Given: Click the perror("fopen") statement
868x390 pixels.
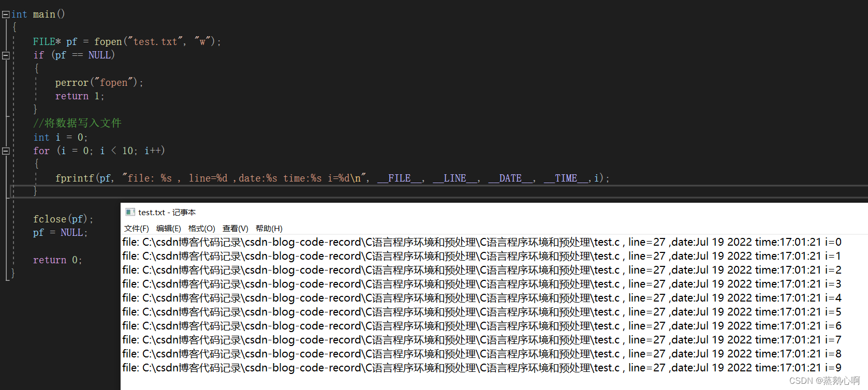Looking at the screenshot, I should click(99, 82).
